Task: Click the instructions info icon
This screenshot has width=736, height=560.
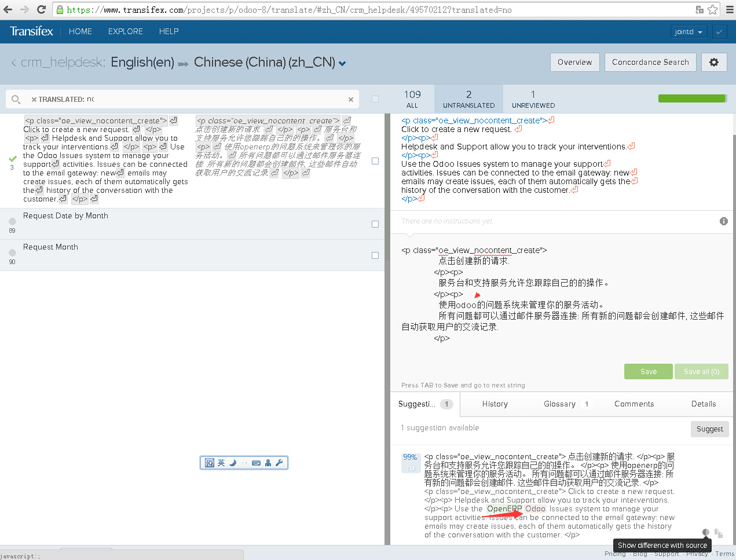Action: (x=723, y=221)
